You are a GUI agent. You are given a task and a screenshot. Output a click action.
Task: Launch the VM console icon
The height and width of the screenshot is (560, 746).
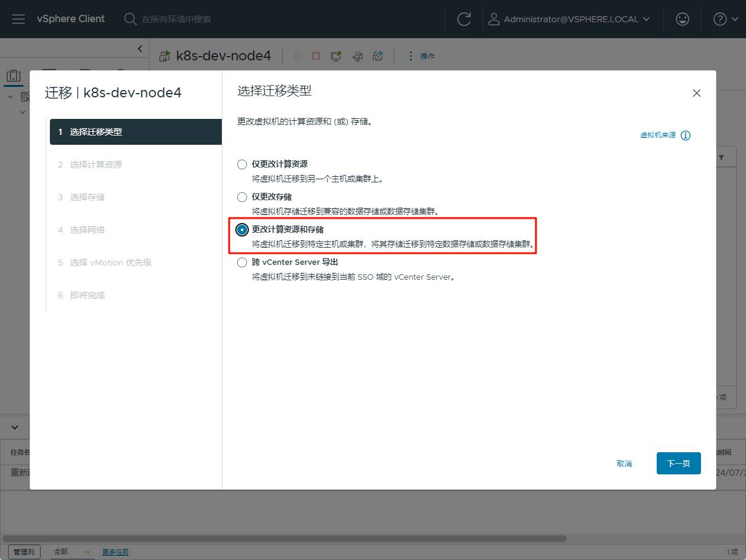(x=336, y=56)
